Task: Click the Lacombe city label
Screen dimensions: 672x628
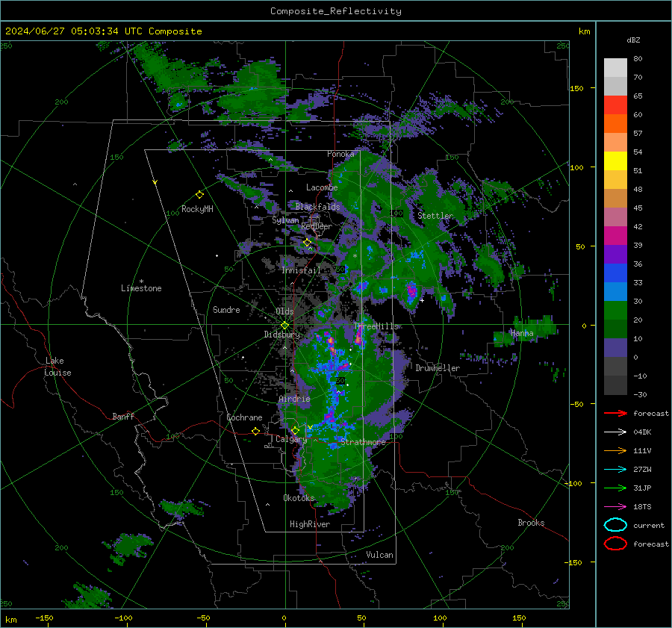Action: point(322,187)
